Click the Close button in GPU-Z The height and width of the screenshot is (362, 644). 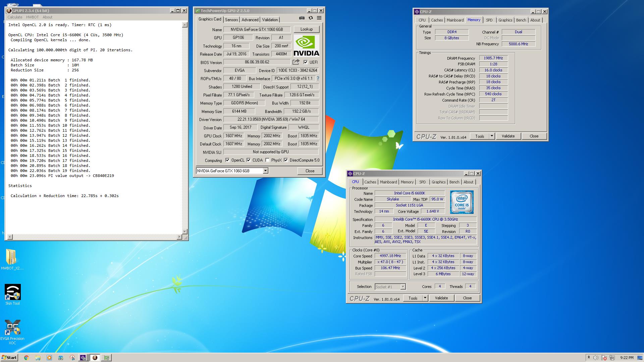point(310,171)
